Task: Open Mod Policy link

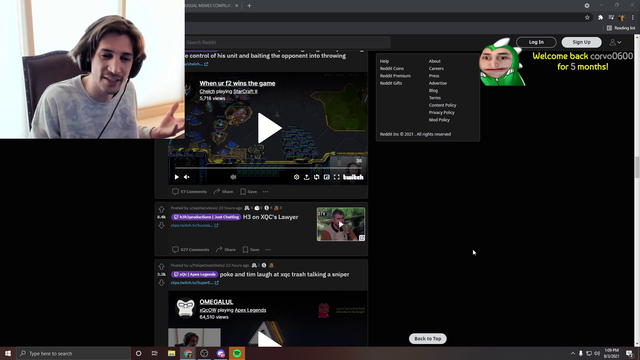Action: [439, 120]
